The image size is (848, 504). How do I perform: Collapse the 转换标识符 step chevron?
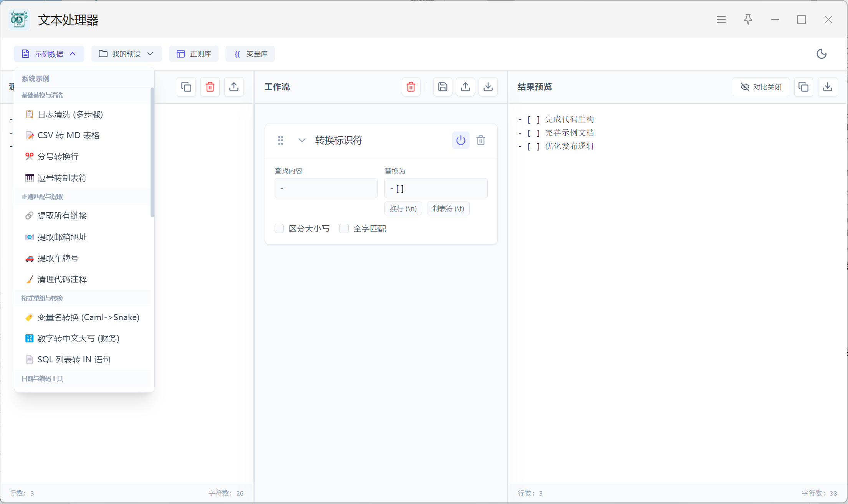click(302, 140)
